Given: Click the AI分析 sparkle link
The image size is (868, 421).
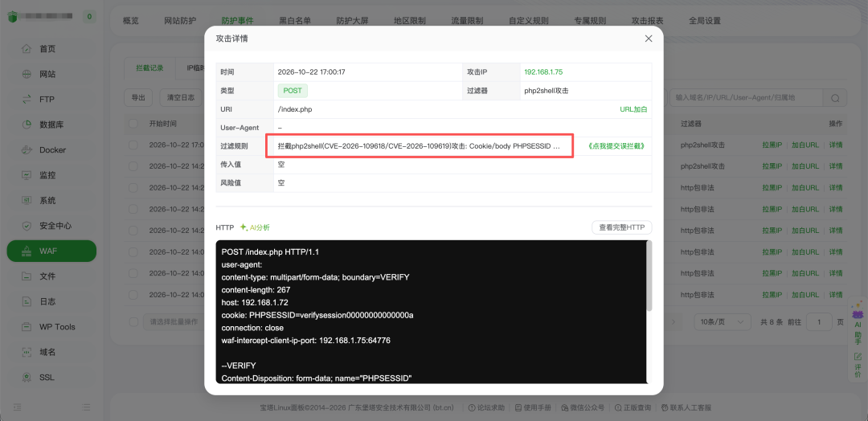Looking at the screenshot, I should click(256, 227).
